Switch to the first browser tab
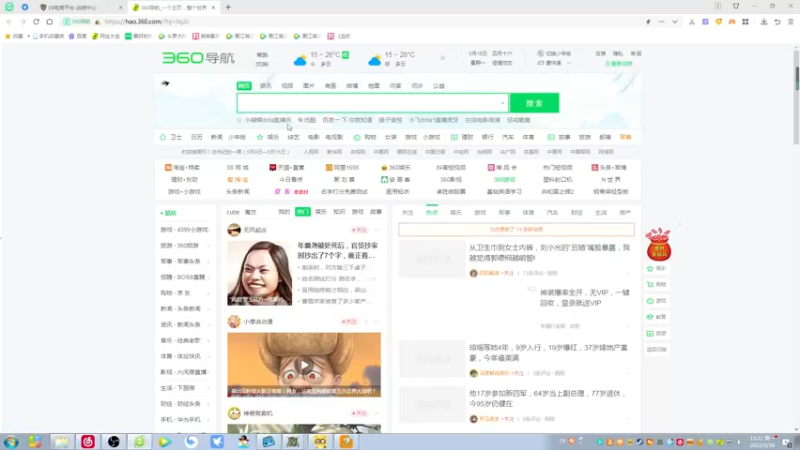 click(x=82, y=8)
